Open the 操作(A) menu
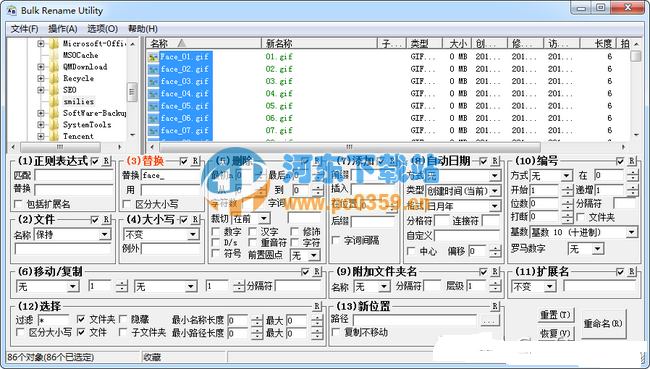This screenshot has width=650, height=369. [x=63, y=29]
